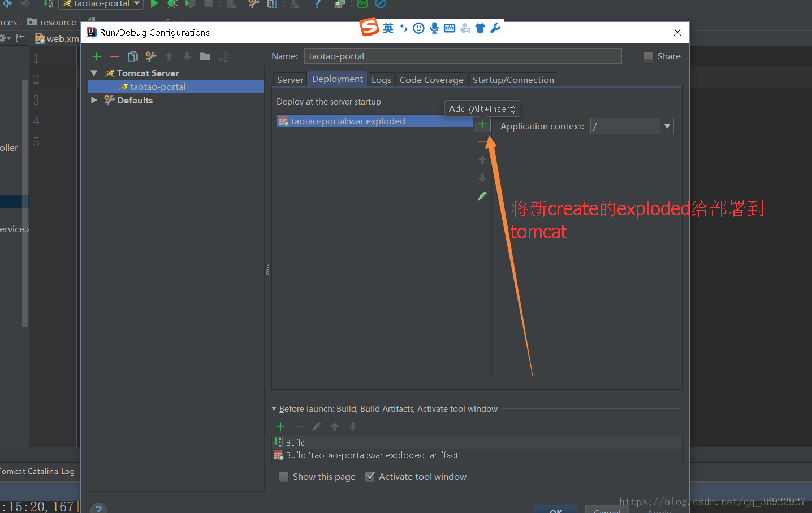Open the Logs tab

click(381, 80)
